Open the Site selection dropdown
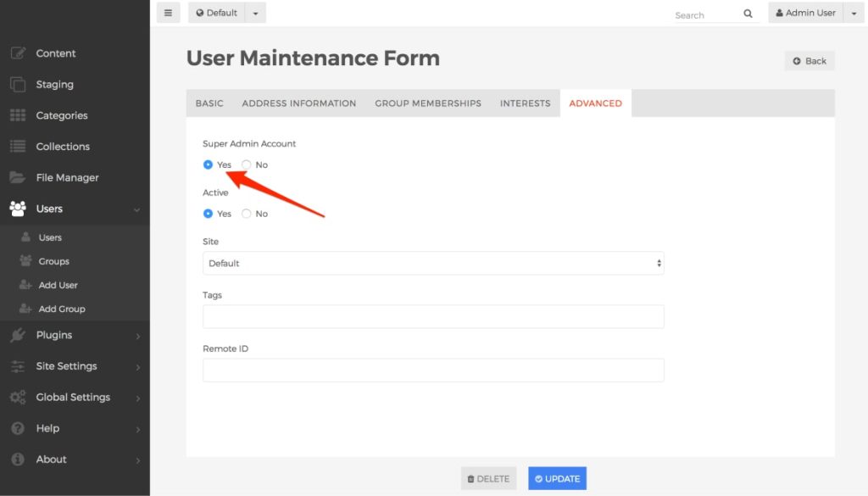 point(433,263)
